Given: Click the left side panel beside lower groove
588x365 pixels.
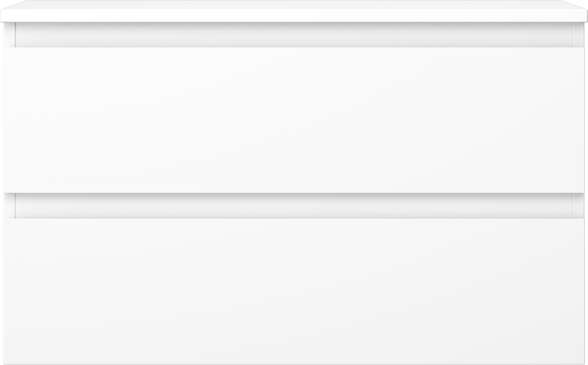Looking at the screenshot, I should [9, 206].
